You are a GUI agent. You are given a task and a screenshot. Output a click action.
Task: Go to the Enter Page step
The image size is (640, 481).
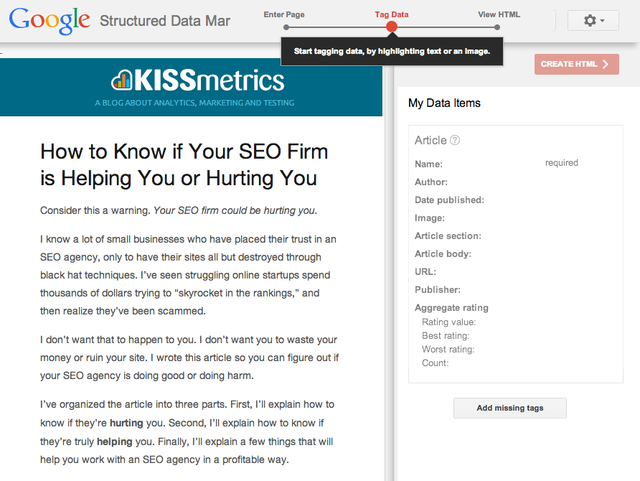pos(284,15)
